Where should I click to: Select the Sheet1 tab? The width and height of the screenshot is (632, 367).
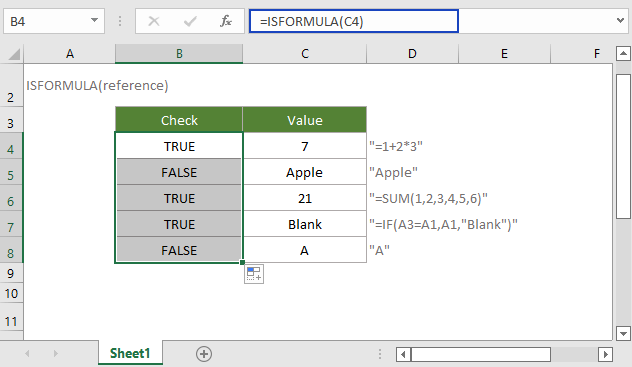point(130,353)
